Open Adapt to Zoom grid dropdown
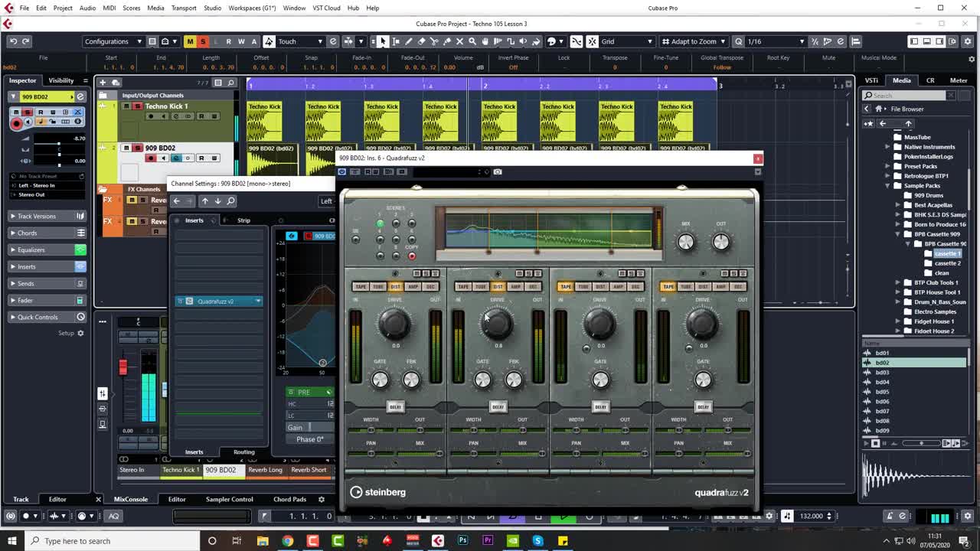The image size is (980, 551). click(693, 41)
